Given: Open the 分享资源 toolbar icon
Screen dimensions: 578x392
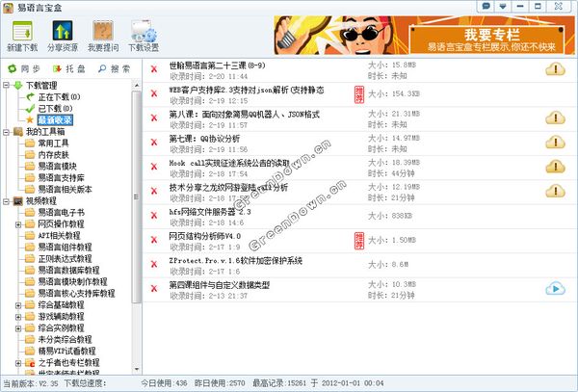Looking at the screenshot, I should 63,36.
